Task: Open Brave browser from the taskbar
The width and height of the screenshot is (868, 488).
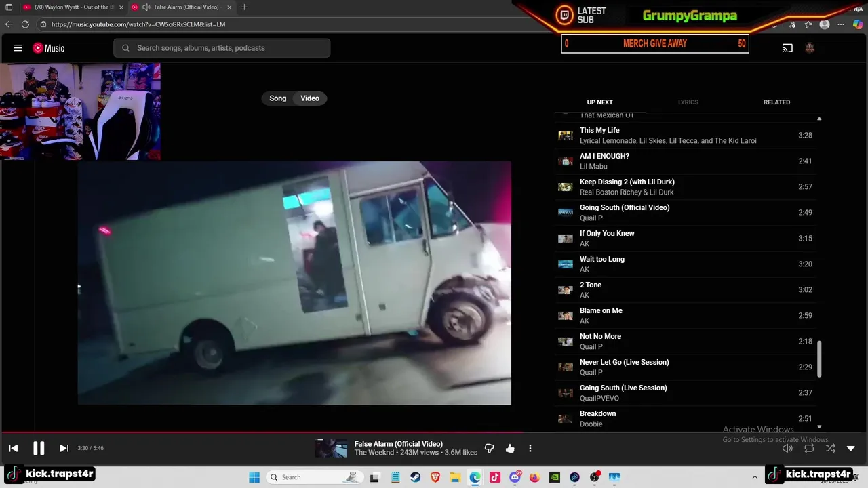Action: (x=435, y=477)
